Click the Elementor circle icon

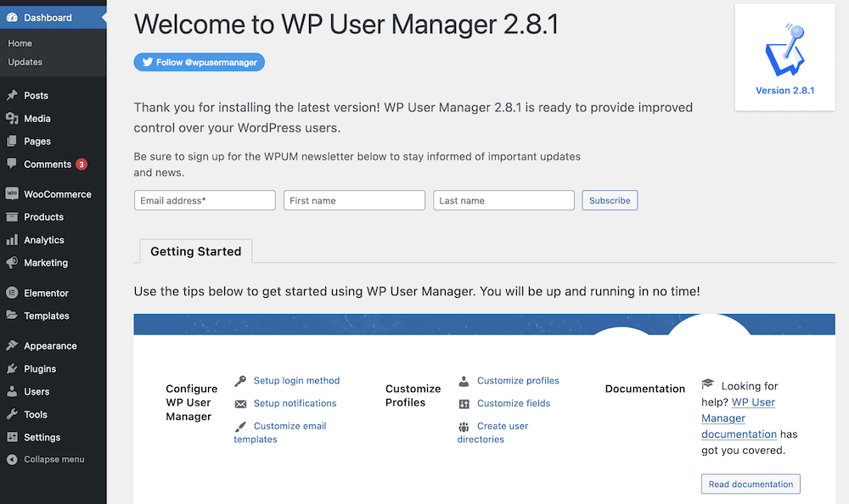pos(12,293)
